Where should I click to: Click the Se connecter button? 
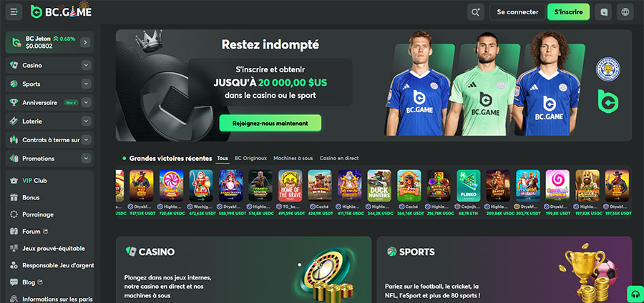click(x=517, y=12)
